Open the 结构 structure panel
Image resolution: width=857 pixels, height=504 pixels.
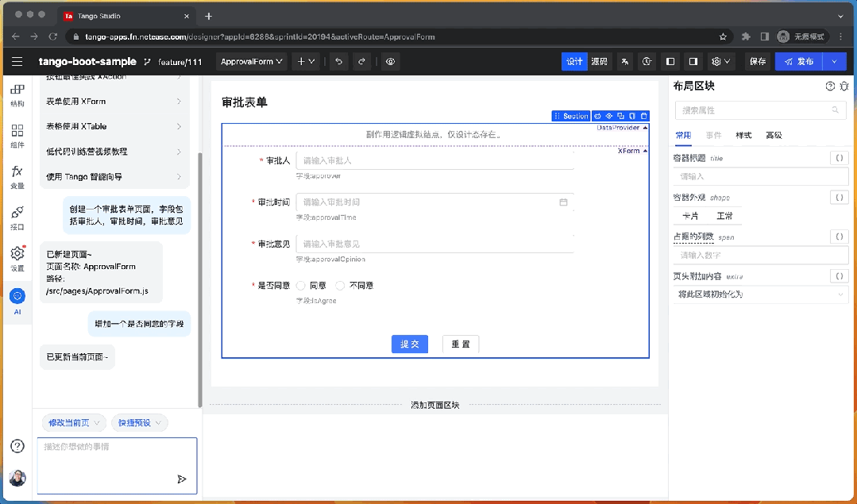coord(17,95)
